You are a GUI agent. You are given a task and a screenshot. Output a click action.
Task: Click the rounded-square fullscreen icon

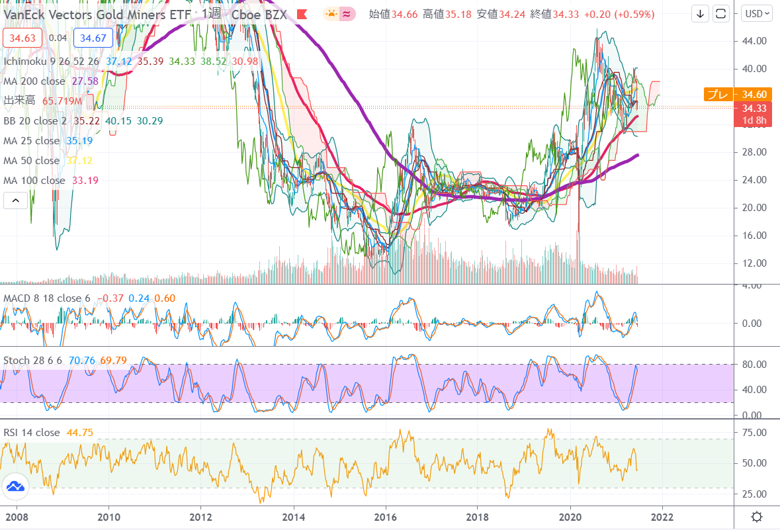point(720,14)
